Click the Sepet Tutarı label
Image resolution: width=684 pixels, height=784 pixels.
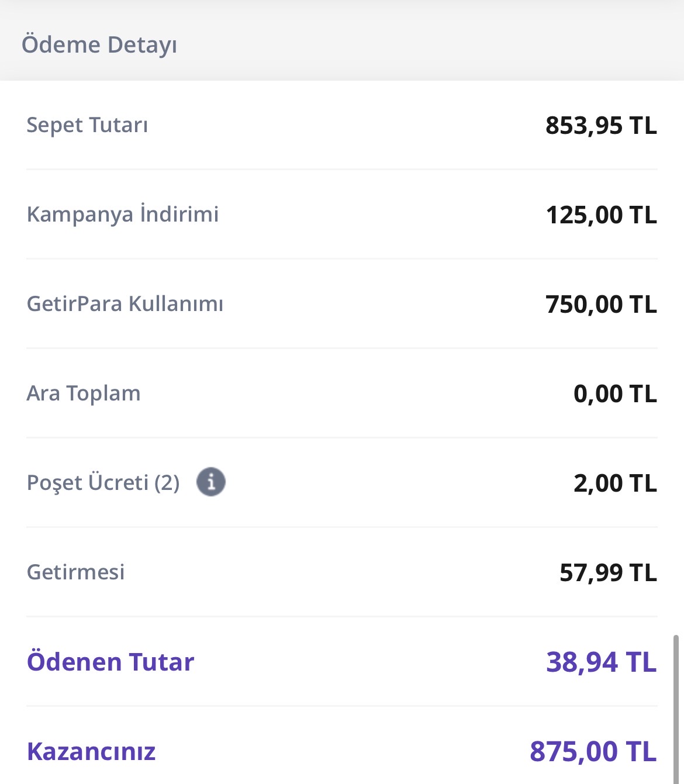click(87, 125)
